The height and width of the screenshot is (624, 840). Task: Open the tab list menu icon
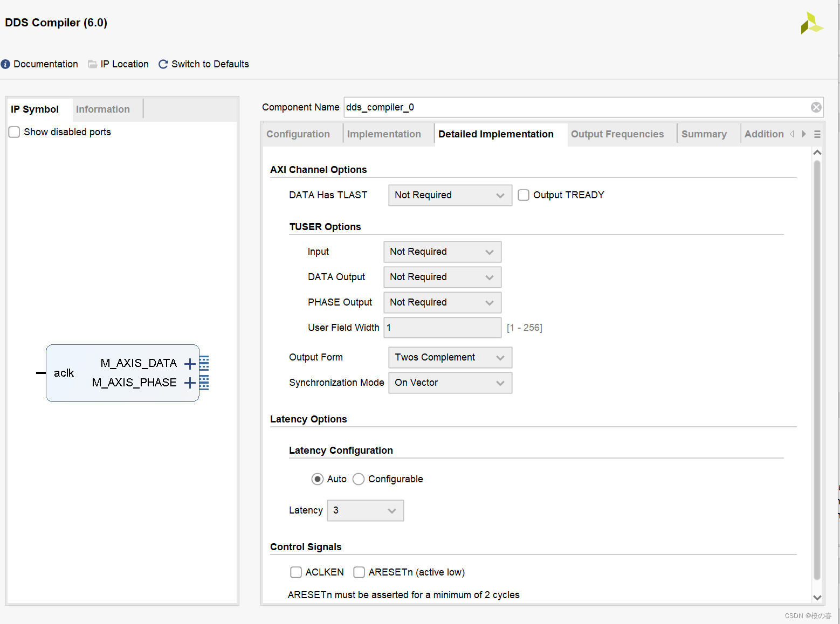pyautogui.click(x=817, y=134)
